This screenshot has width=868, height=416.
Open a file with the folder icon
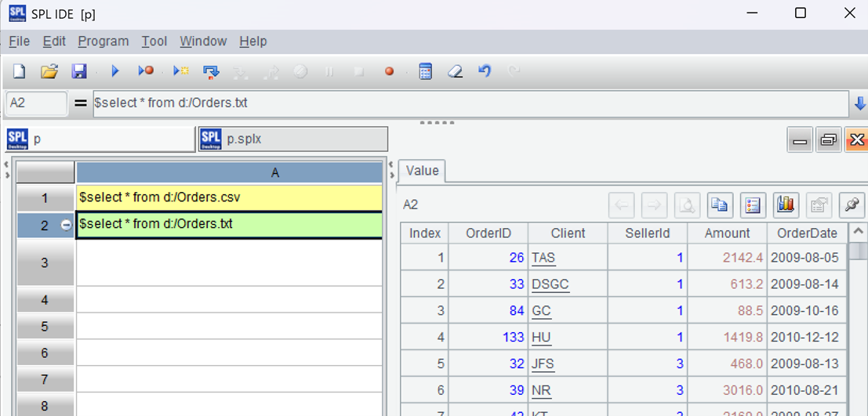(x=49, y=71)
